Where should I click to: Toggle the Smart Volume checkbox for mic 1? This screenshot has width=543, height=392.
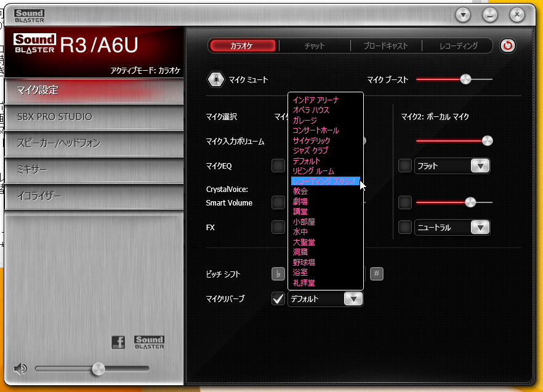pyautogui.click(x=278, y=202)
